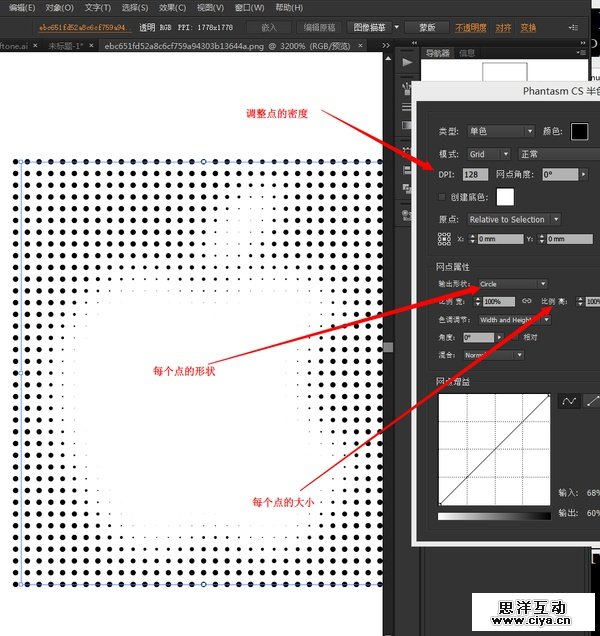Click the vertical scrollbar up arrow

point(388,58)
